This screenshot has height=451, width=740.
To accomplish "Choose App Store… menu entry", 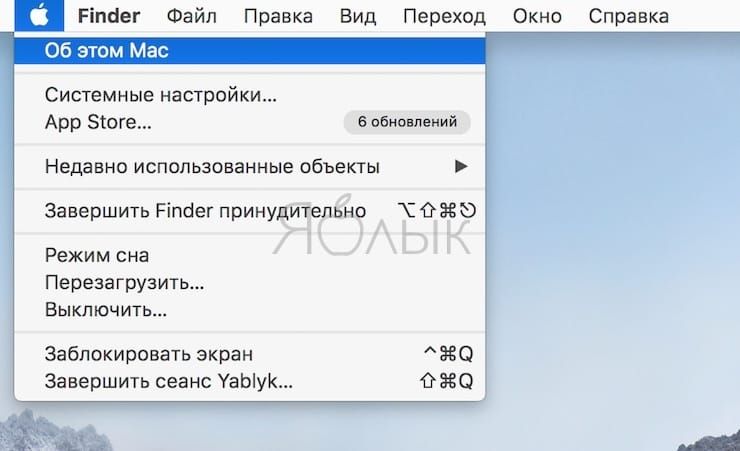I will click(x=250, y=122).
